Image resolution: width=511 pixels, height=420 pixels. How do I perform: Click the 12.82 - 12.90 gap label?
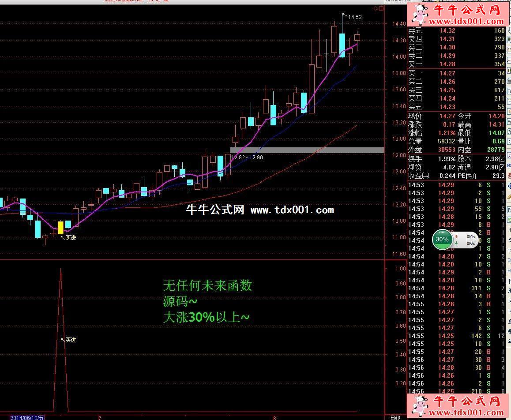(x=247, y=157)
